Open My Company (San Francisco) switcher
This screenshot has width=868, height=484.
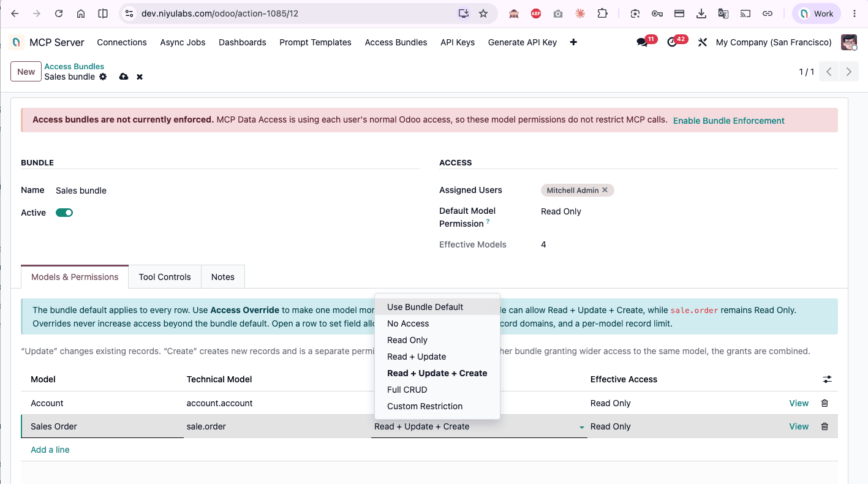[x=774, y=42]
